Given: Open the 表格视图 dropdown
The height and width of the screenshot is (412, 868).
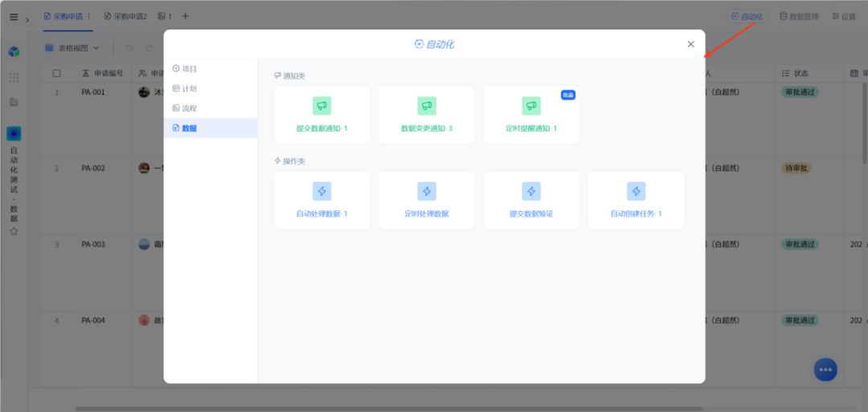Looking at the screenshot, I should [72, 48].
